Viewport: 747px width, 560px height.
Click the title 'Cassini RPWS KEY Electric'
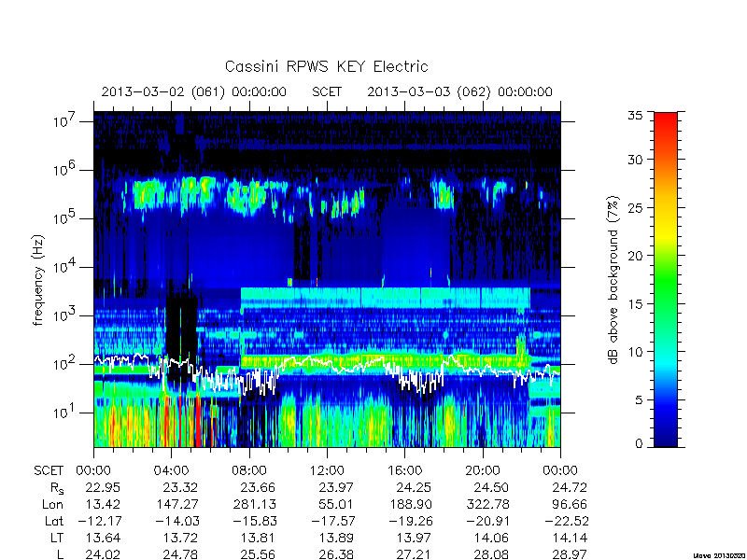click(326, 66)
